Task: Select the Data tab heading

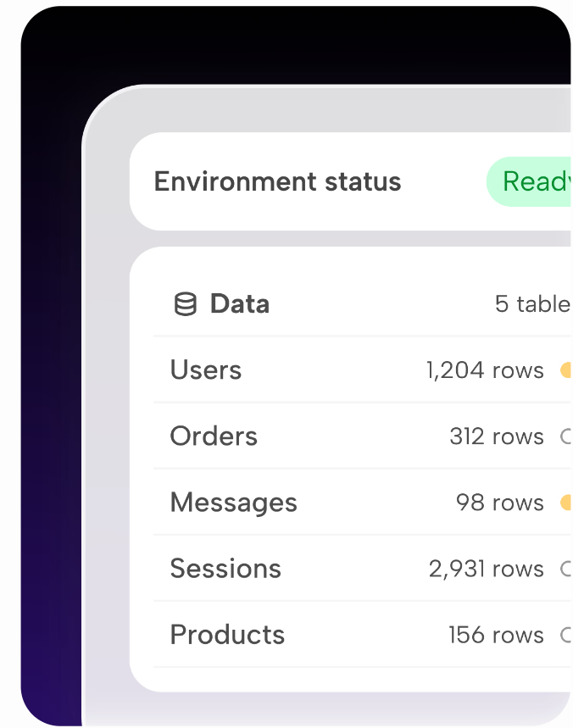Action: tap(239, 303)
